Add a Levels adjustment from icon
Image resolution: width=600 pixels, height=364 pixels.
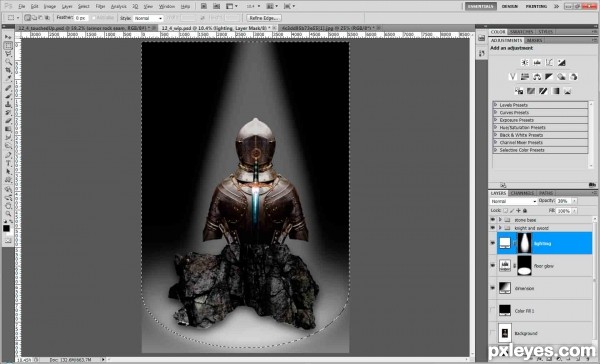tap(537, 62)
